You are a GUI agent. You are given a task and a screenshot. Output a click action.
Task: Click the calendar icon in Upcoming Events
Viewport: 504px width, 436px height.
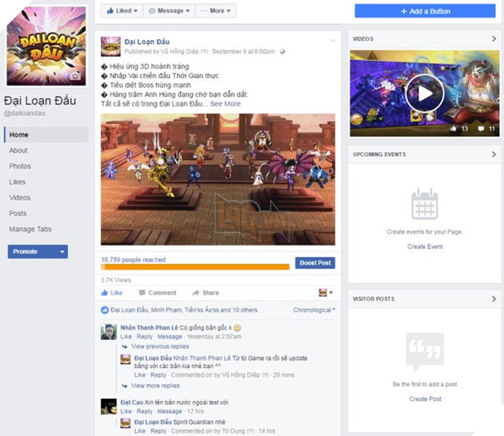(424, 205)
